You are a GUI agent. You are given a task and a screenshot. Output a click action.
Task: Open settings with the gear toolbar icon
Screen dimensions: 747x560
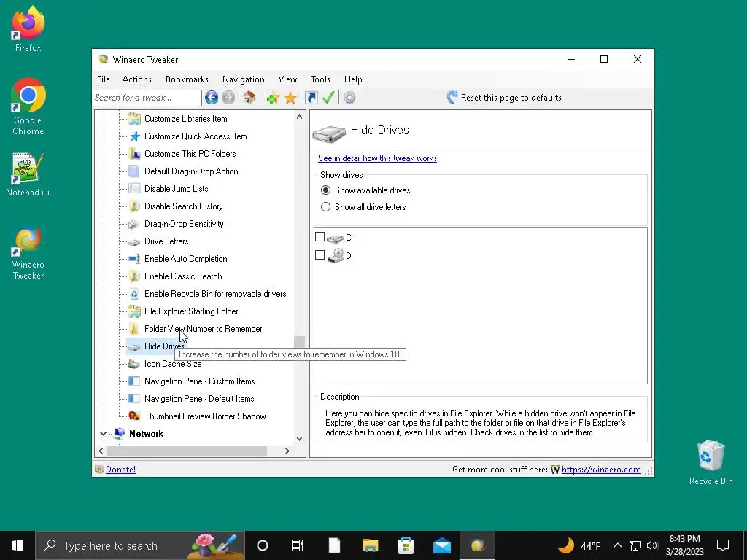tap(349, 98)
